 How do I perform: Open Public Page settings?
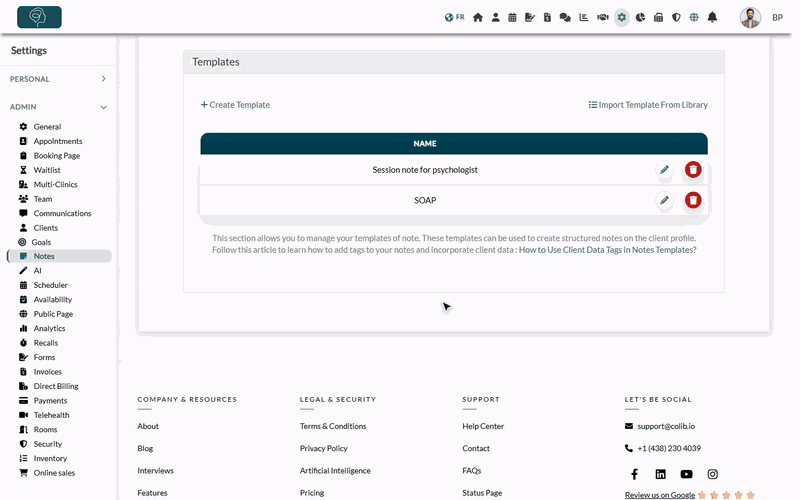coord(53,314)
